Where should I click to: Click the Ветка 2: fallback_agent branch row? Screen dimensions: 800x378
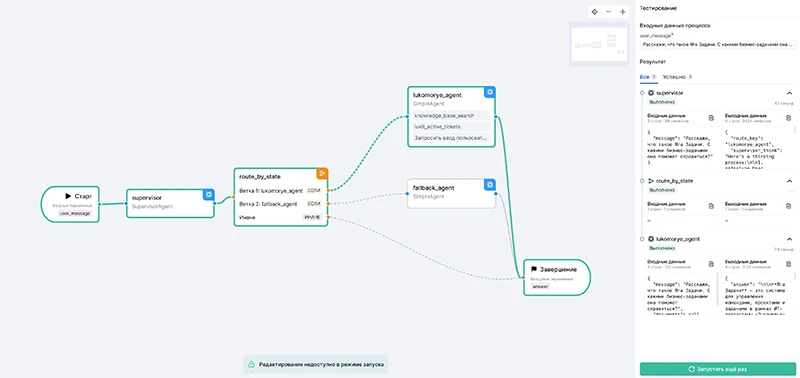click(x=281, y=204)
